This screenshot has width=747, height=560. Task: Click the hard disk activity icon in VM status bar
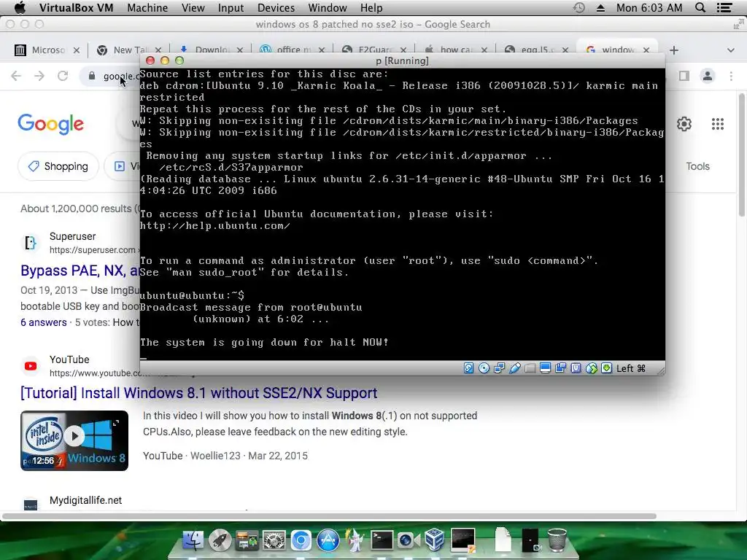(469, 368)
